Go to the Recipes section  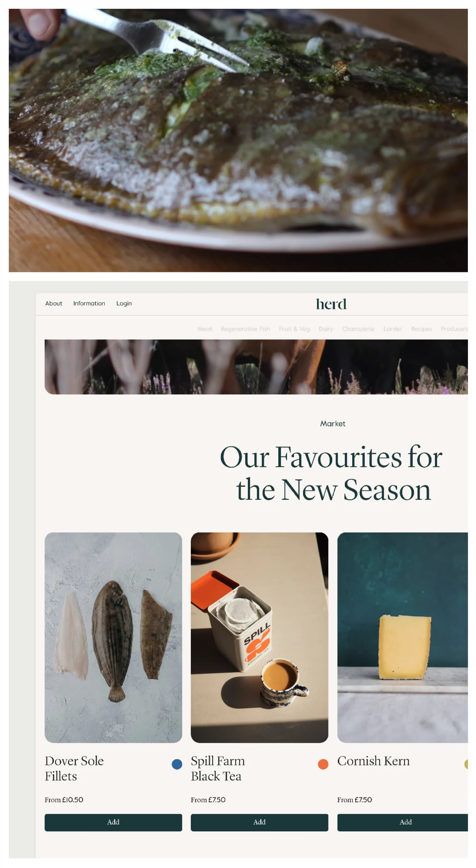pyautogui.click(x=421, y=329)
